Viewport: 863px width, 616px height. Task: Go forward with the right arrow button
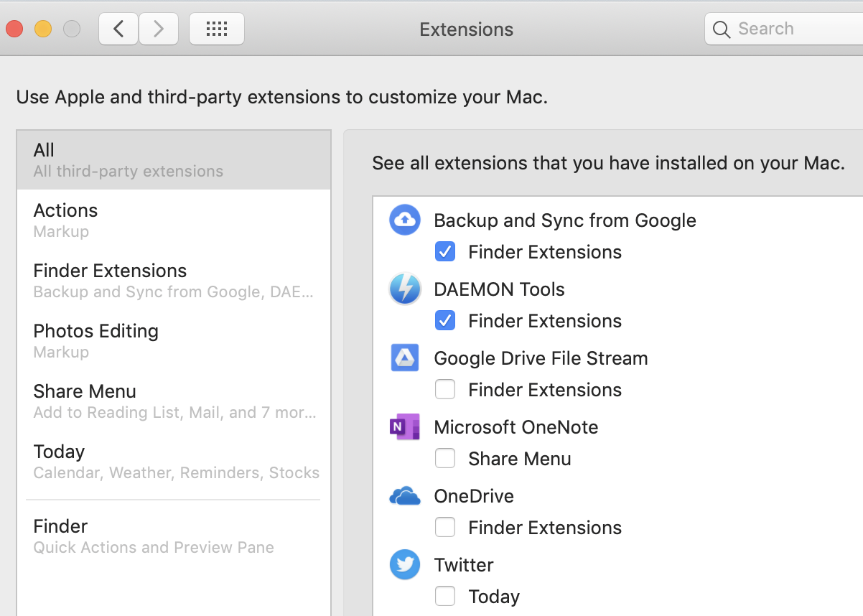(159, 29)
